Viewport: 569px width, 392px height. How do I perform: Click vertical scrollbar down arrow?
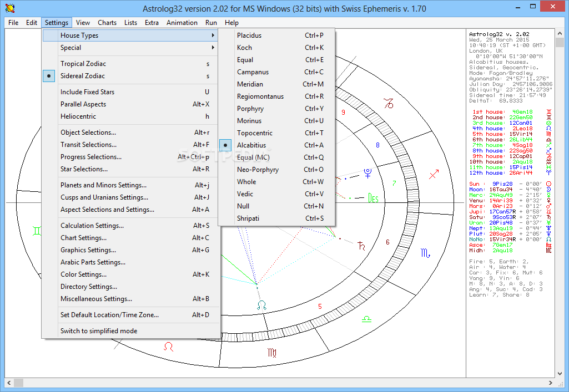[560, 373]
